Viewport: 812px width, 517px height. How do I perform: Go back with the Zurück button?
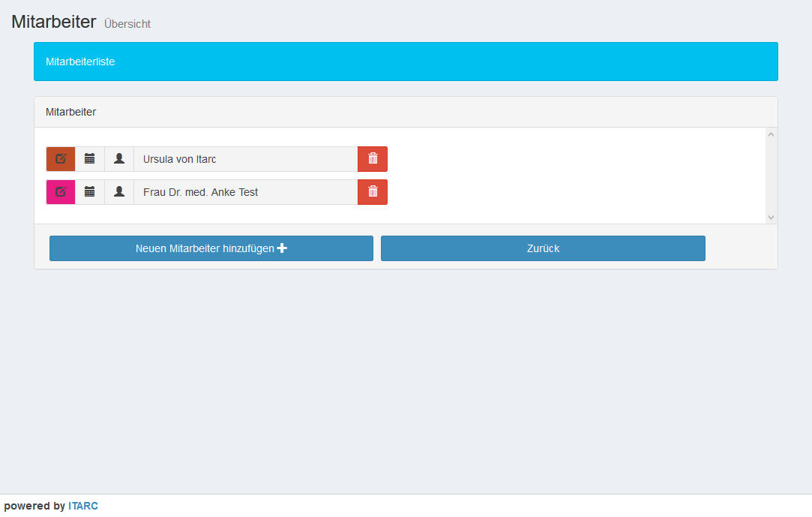pyautogui.click(x=543, y=248)
